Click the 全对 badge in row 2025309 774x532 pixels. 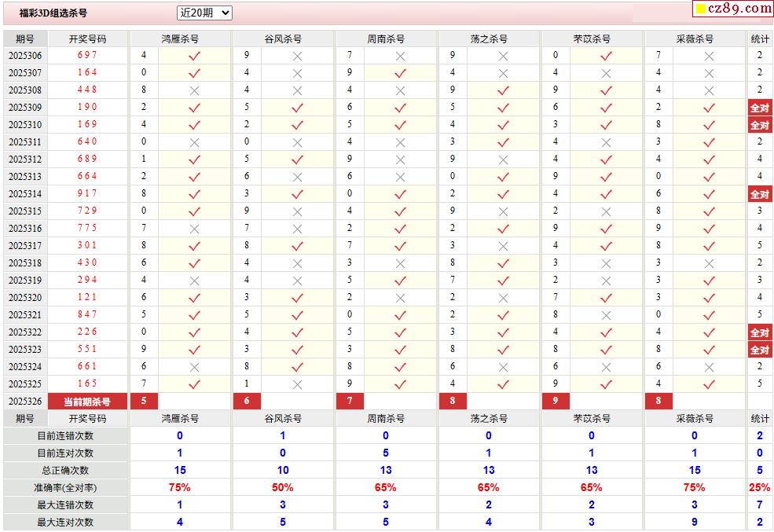[760, 108]
